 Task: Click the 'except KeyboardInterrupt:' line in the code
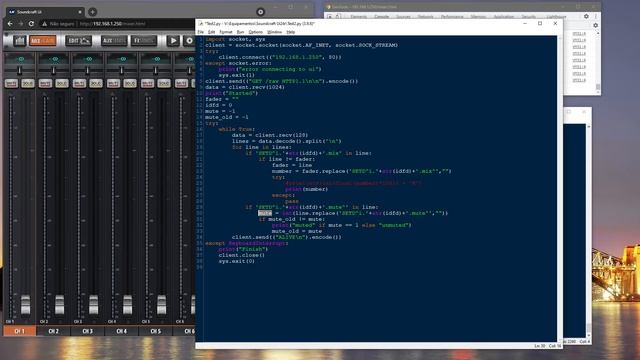[246, 243]
